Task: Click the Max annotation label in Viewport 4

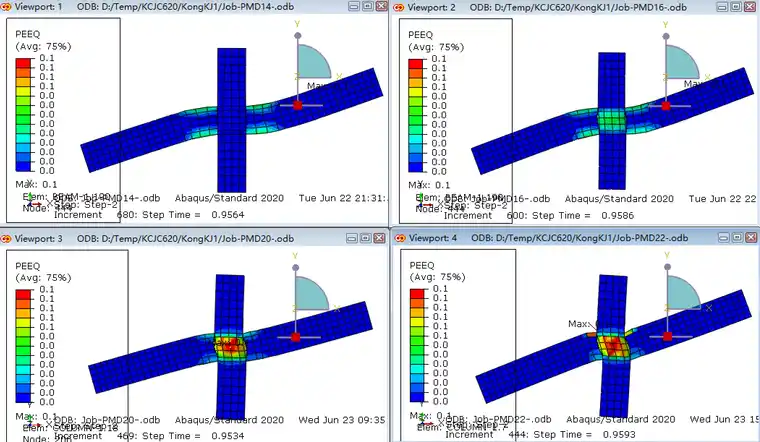Action: pos(580,324)
